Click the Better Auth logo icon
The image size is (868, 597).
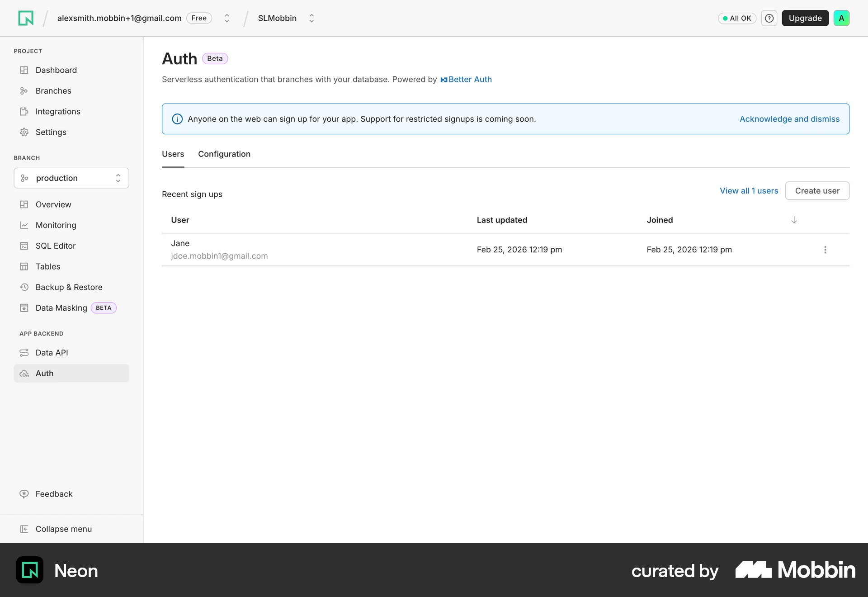click(444, 80)
